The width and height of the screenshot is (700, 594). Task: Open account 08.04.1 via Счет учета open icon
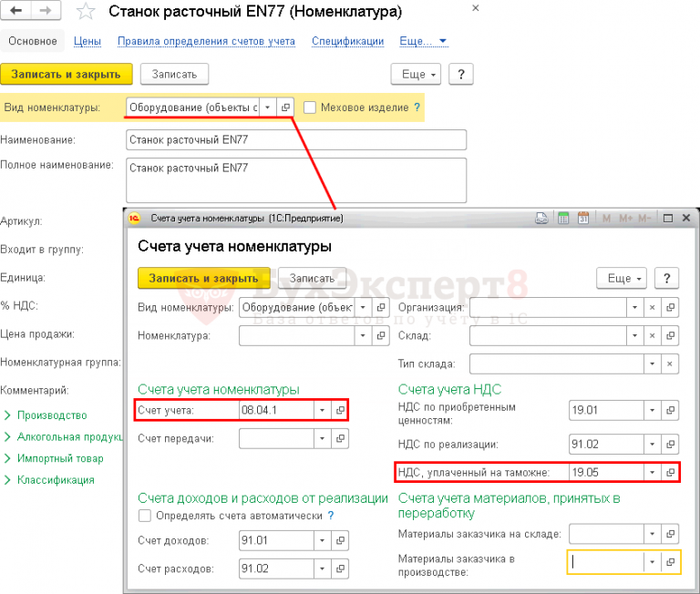click(340, 410)
